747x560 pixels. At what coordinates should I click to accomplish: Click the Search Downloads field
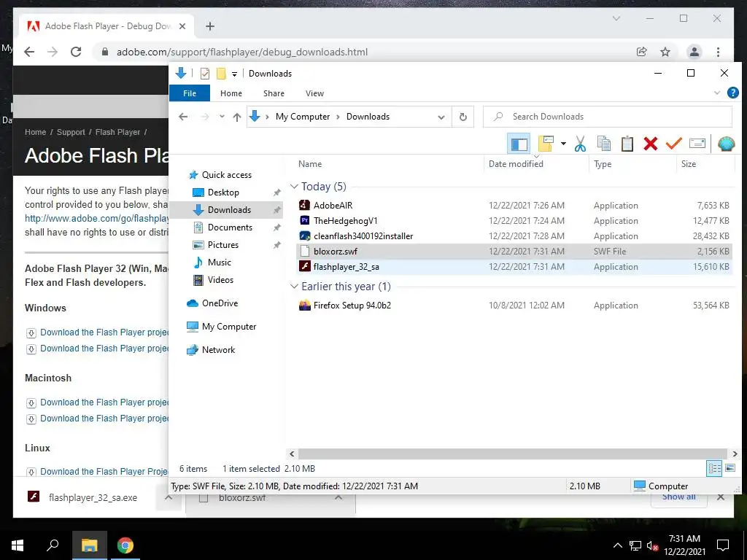click(x=608, y=117)
